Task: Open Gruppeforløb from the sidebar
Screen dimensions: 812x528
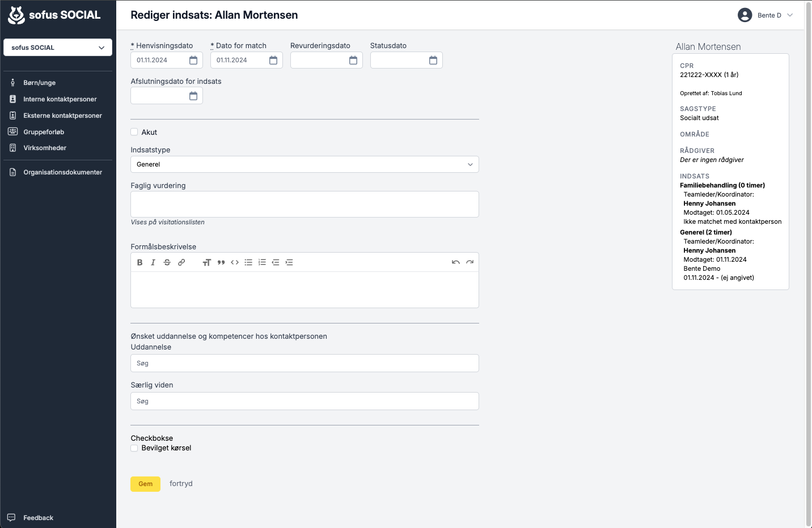Action: 44,132
